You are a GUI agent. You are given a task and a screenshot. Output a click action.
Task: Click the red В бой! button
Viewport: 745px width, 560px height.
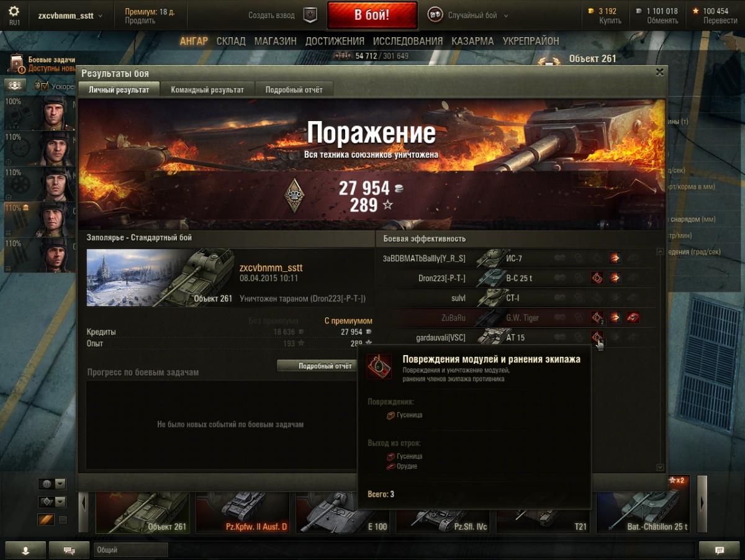tap(372, 16)
